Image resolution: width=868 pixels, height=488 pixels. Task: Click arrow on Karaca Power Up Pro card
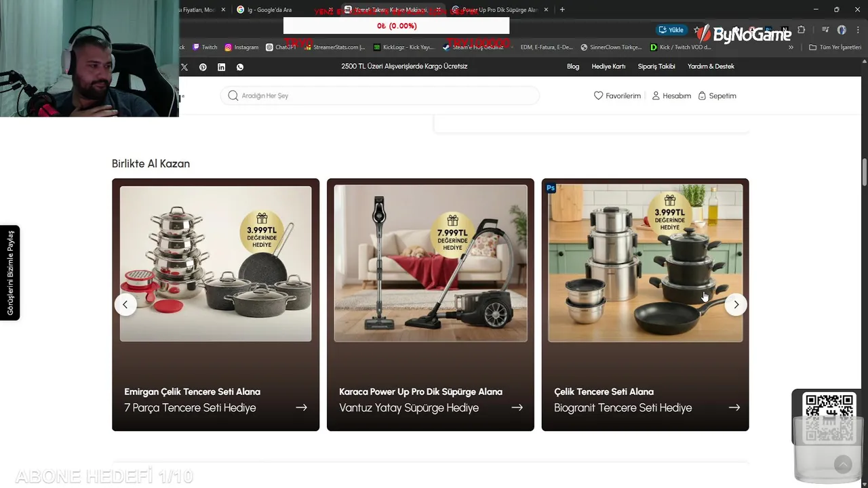(517, 407)
